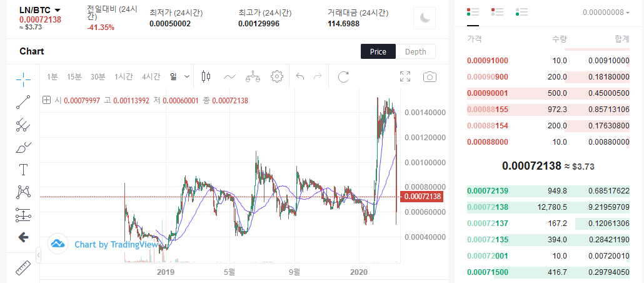This screenshot has height=283, width=644.
Task: Select the XABCD pattern tool
Action: click(x=23, y=192)
